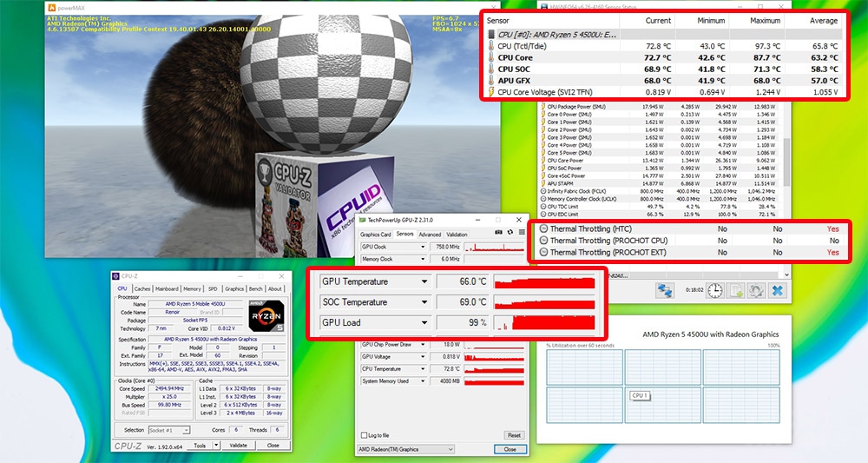Click the Ryzen 5 logo in CPU-Z
868x463 pixels.
click(x=266, y=315)
